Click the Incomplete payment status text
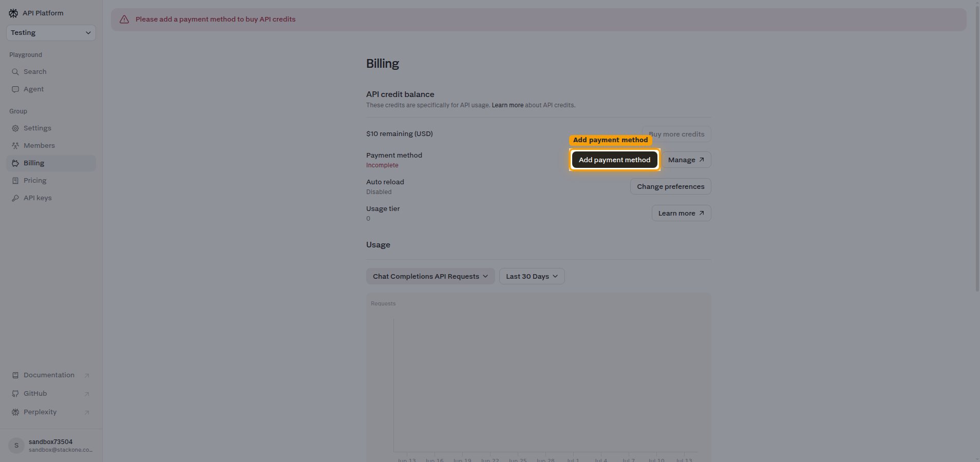 coord(382,165)
